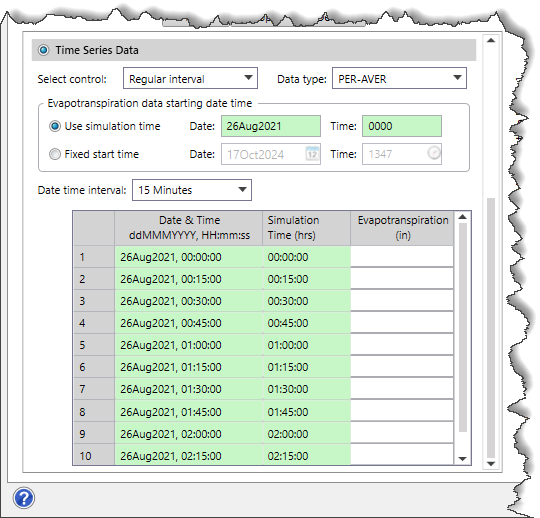The image size is (540, 518).
Task: Click the outer panel's scrollbar thumb
Action: [x=491, y=328]
